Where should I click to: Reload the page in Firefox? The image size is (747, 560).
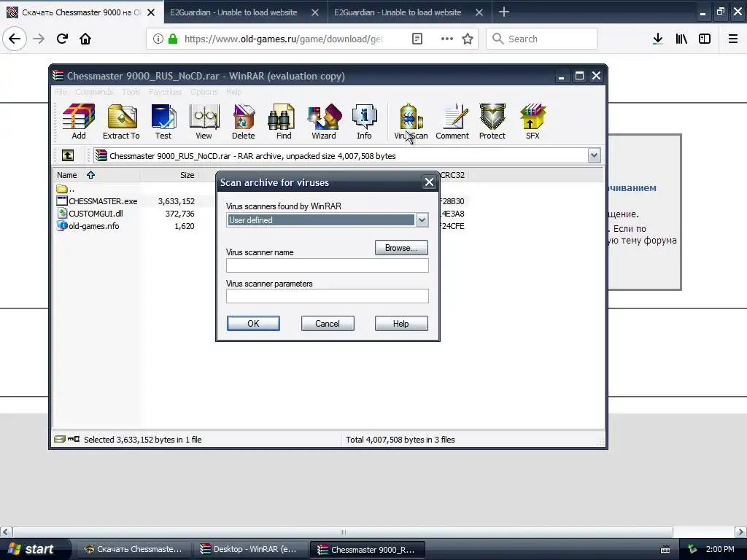click(x=62, y=39)
